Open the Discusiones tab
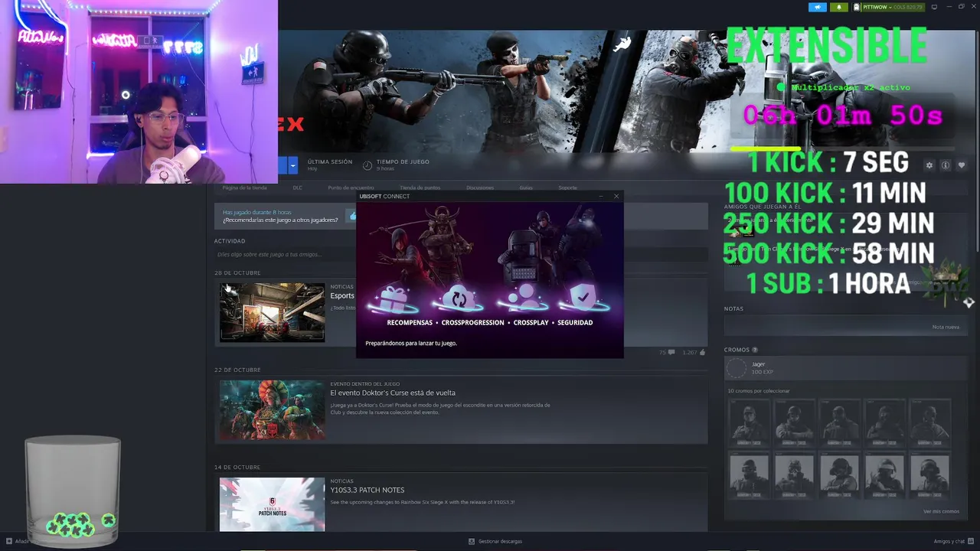This screenshot has height=551, width=980. (x=480, y=187)
